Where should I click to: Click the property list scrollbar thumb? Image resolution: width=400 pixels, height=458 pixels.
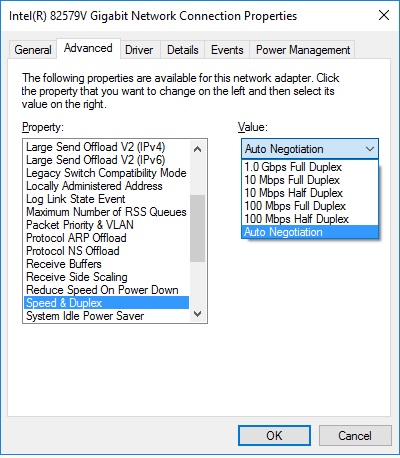click(197, 228)
